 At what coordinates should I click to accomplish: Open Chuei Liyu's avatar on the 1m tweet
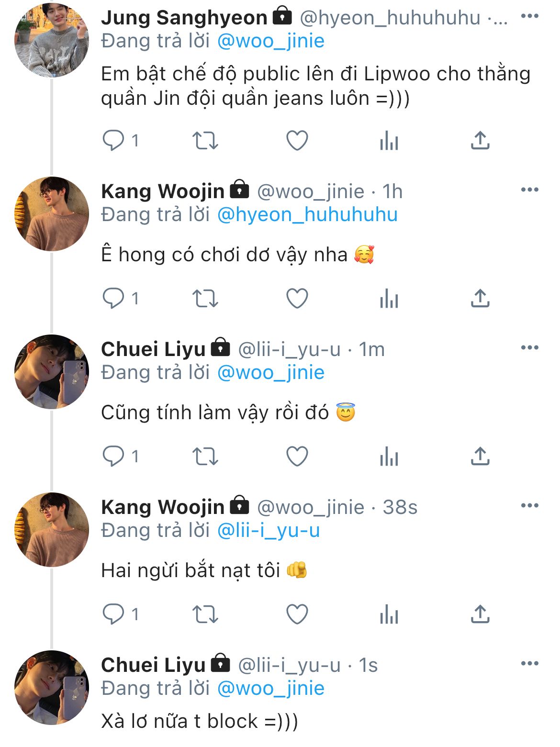coord(52,372)
